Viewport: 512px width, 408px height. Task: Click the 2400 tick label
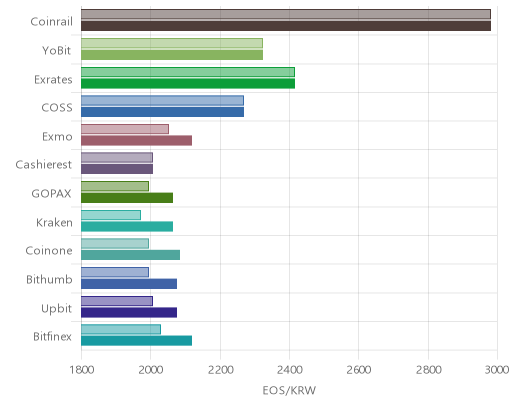[x=289, y=370]
